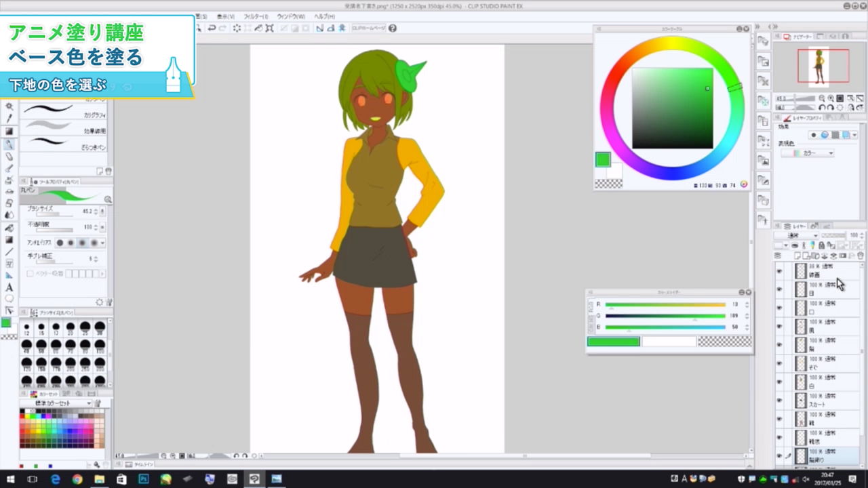Click the Undo arrow in the command bar
The width and height of the screenshot is (868, 488).
[x=212, y=28]
